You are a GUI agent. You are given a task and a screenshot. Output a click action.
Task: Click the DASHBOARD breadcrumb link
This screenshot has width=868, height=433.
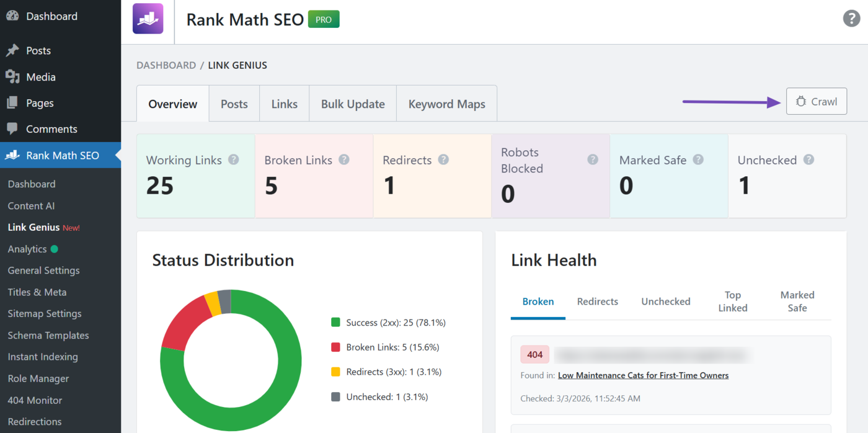pos(166,65)
